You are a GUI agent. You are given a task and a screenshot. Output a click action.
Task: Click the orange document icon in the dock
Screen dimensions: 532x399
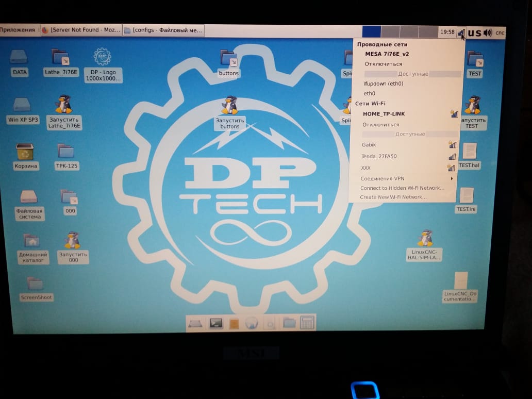(x=234, y=323)
